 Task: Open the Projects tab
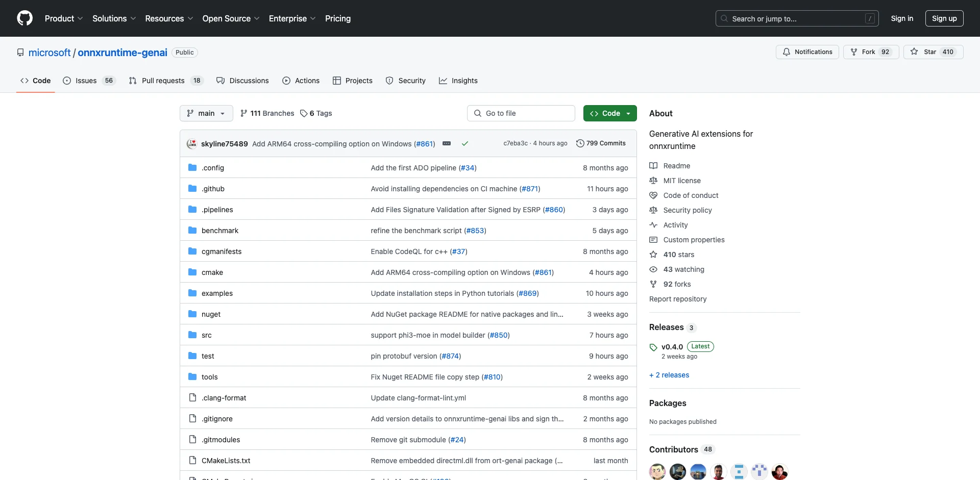click(353, 81)
